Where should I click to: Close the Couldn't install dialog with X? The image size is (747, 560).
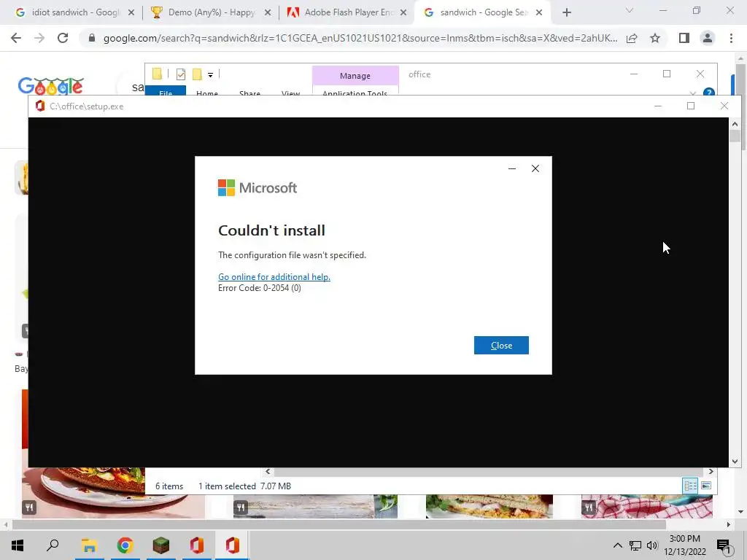[x=535, y=168]
